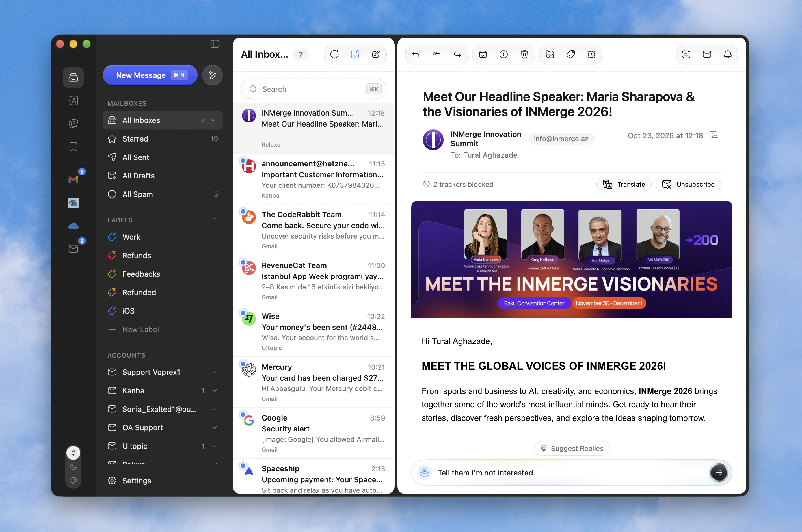Click the New Message button
This screenshot has height=532, width=802.
[x=150, y=75]
